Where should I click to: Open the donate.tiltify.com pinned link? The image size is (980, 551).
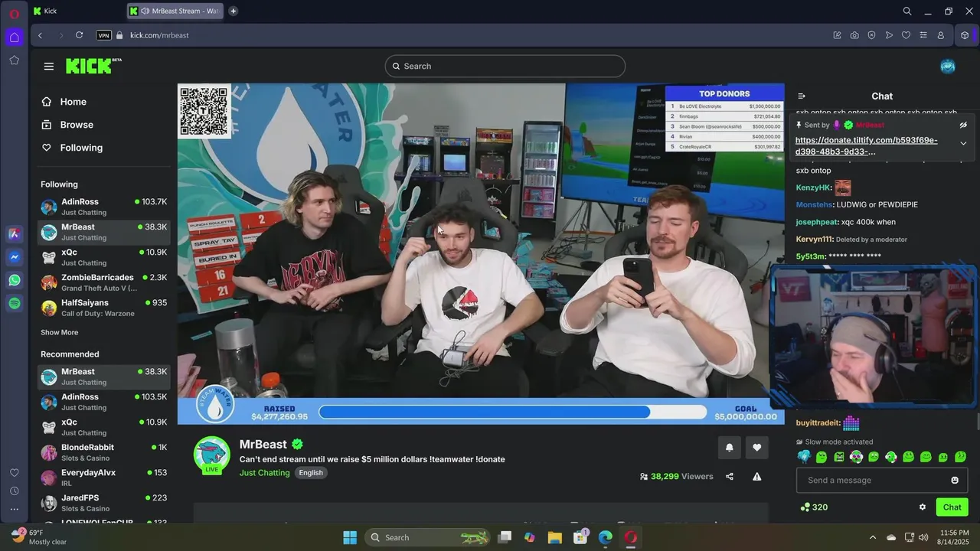(866, 145)
